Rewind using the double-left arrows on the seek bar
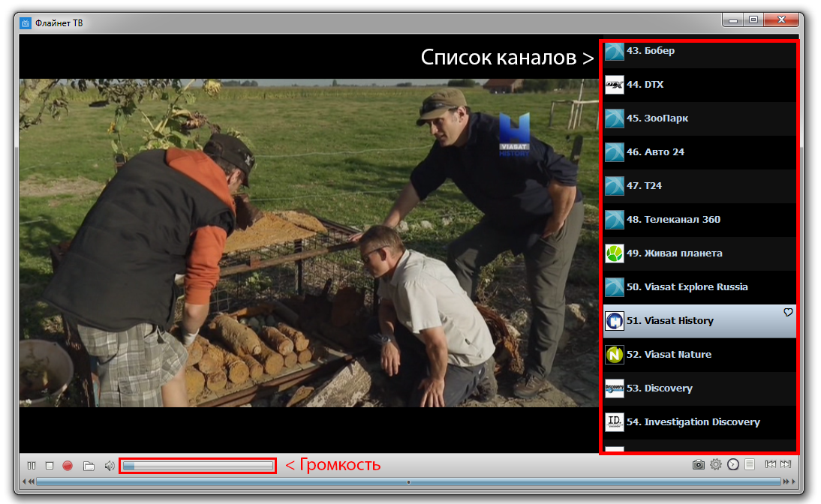The image size is (821, 504). [32, 481]
